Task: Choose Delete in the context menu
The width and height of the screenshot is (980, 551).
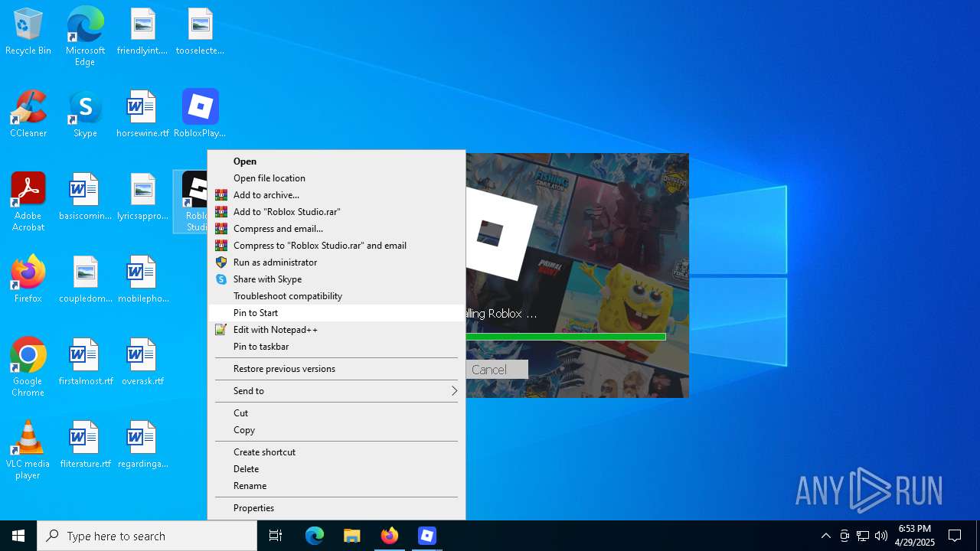Action: coord(337,468)
